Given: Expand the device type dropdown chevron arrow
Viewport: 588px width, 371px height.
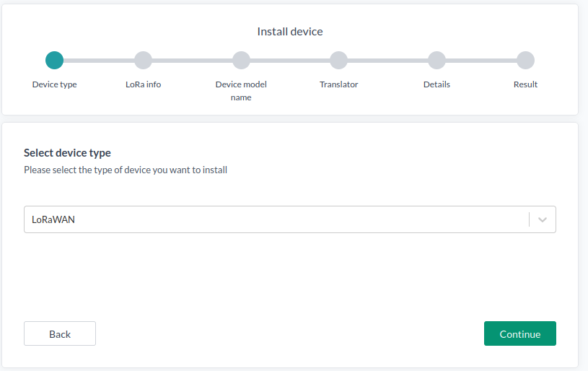Looking at the screenshot, I should click(543, 219).
